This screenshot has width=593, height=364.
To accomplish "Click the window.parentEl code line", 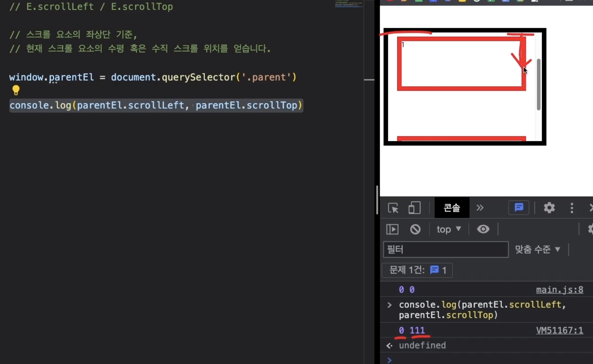I will (153, 77).
